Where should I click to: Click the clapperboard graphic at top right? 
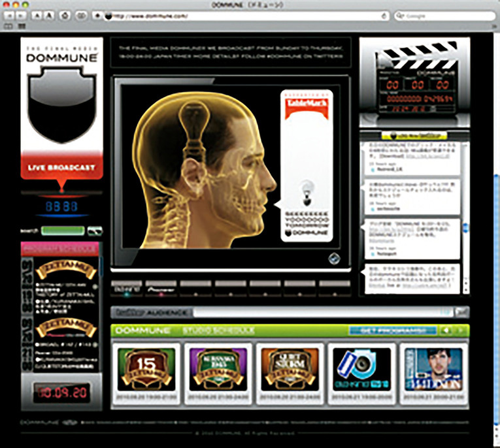pyautogui.click(x=414, y=82)
